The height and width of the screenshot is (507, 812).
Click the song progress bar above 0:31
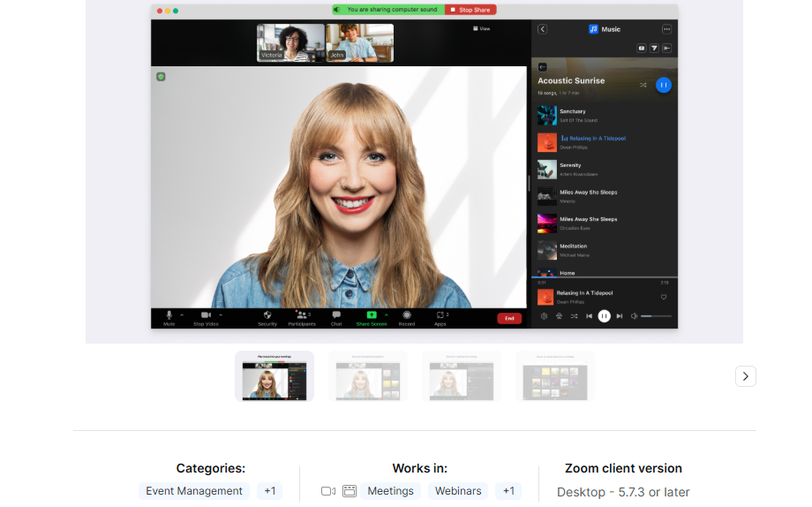pos(605,277)
